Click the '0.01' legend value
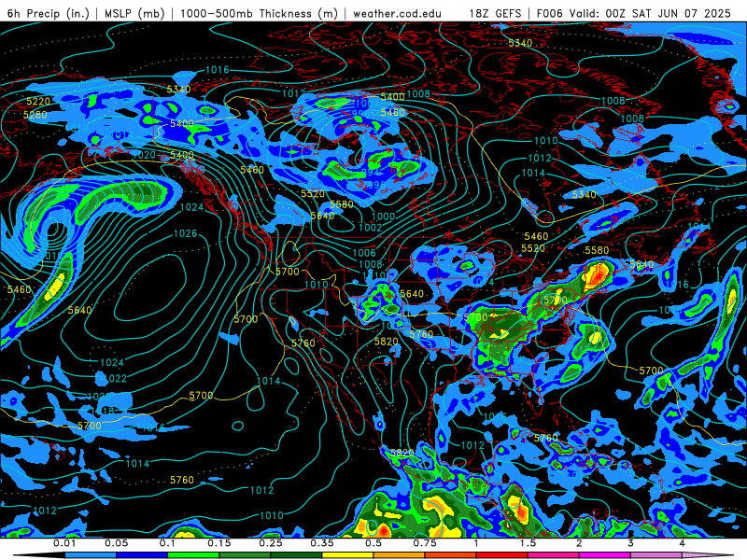The height and width of the screenshot is (560, 747). (64, 543)
